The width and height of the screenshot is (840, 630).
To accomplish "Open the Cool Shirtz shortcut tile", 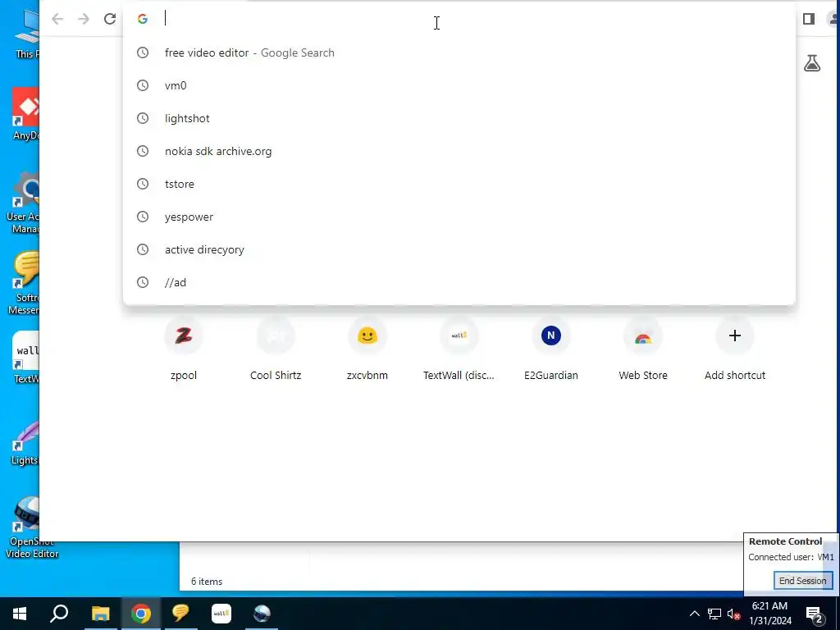I will pyautogui.click(x=276, y=349).
